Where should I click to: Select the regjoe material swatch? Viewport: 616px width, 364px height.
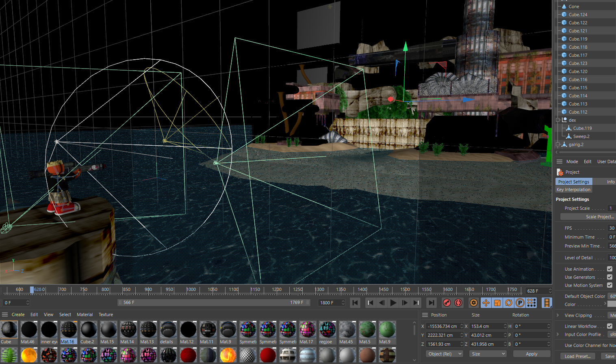(327, 330)
